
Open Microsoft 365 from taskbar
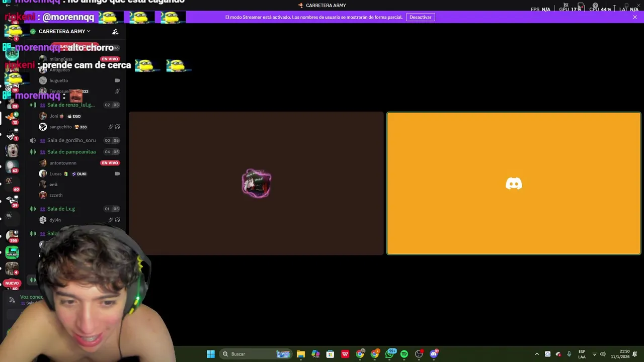point(315,354)
